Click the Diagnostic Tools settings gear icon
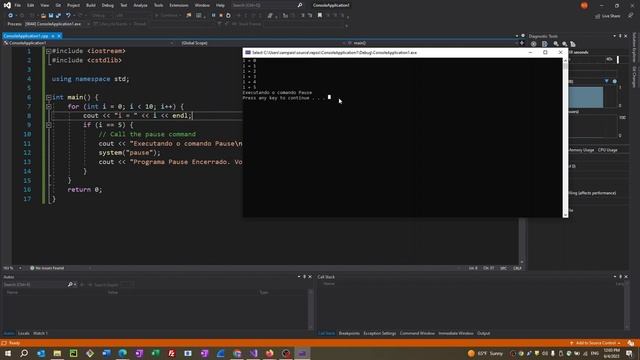Viewport: 640px width, 360px height. pyautogui.click(x=533, y=44)
